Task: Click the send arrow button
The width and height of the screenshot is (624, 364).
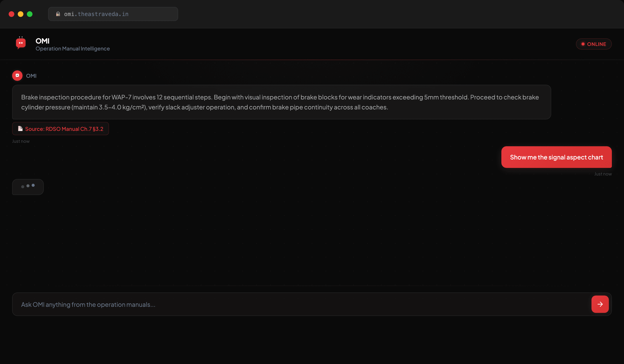Action: [600, 304]
